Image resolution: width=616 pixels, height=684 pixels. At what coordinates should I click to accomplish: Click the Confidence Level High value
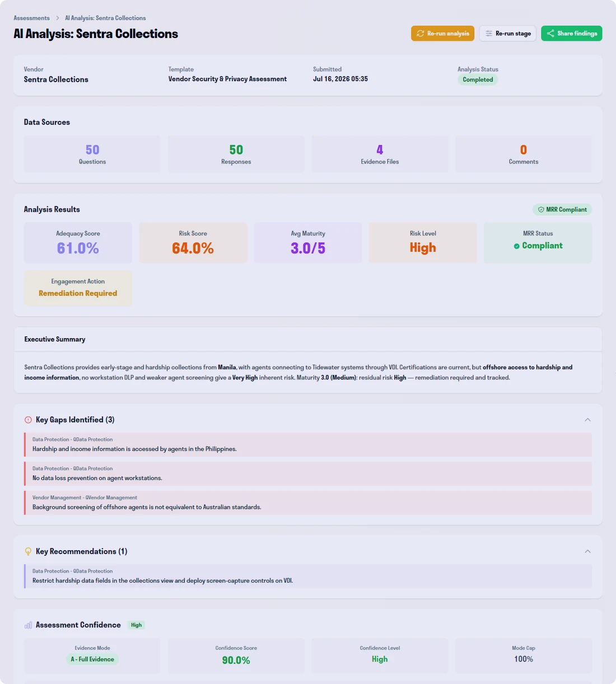click(380, 659)
